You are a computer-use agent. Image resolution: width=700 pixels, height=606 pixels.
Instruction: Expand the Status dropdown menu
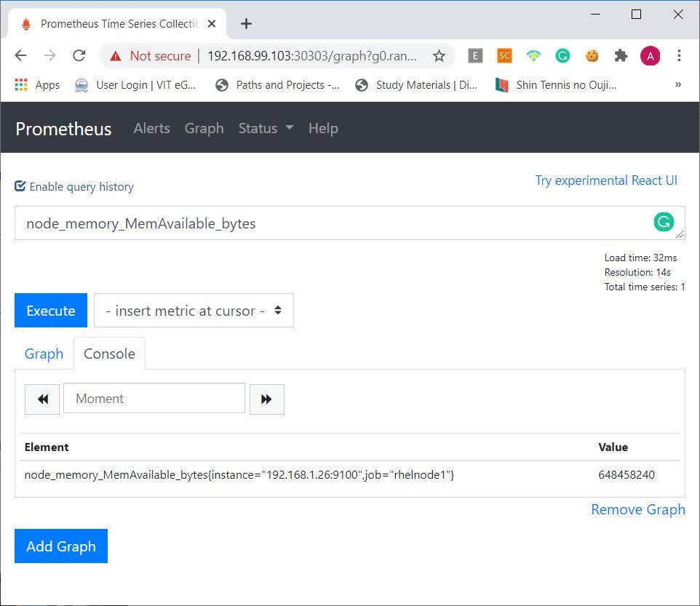tap(266, 129)
